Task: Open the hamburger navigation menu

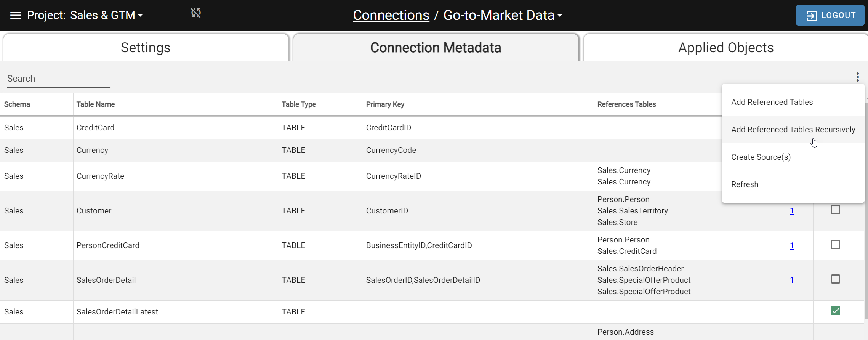Action: (15, 15)
